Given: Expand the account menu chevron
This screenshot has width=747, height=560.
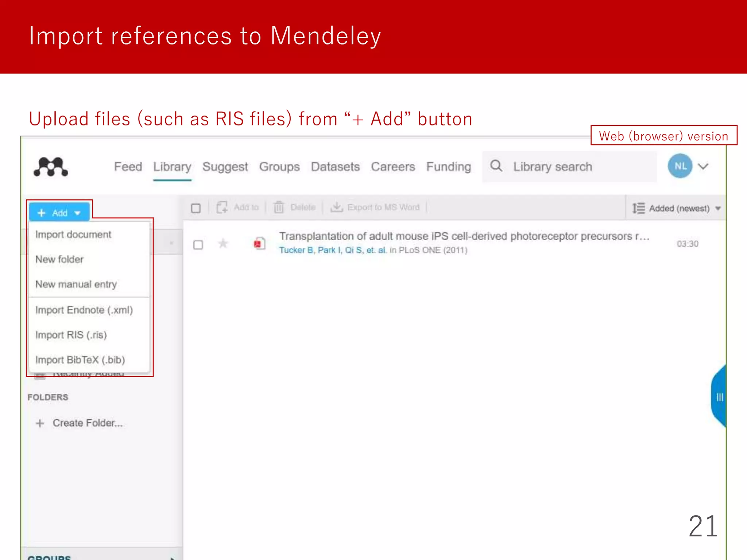Looking at the screenshot, I should pyautogui.click(x=703, y=167).
